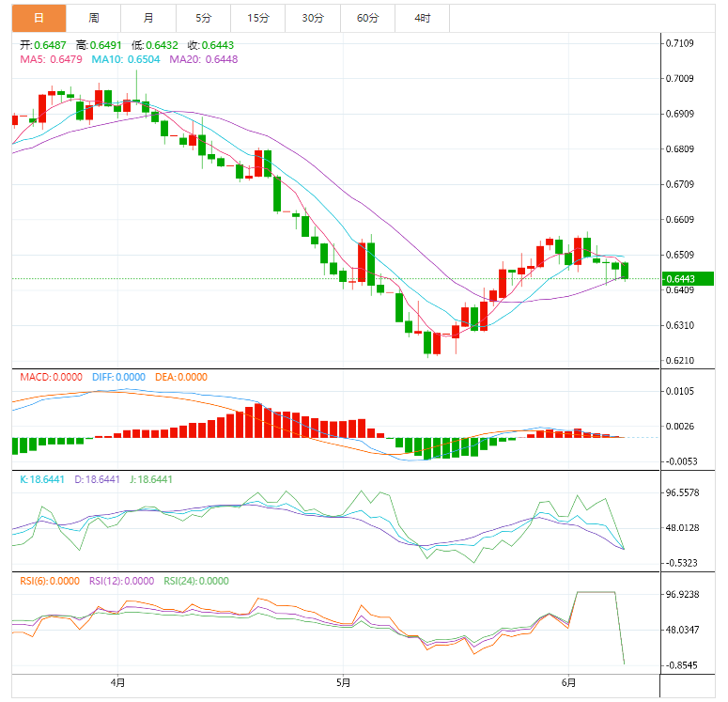Open the 5分 timeframe tab
728x702 pixels.
(203, 18)
